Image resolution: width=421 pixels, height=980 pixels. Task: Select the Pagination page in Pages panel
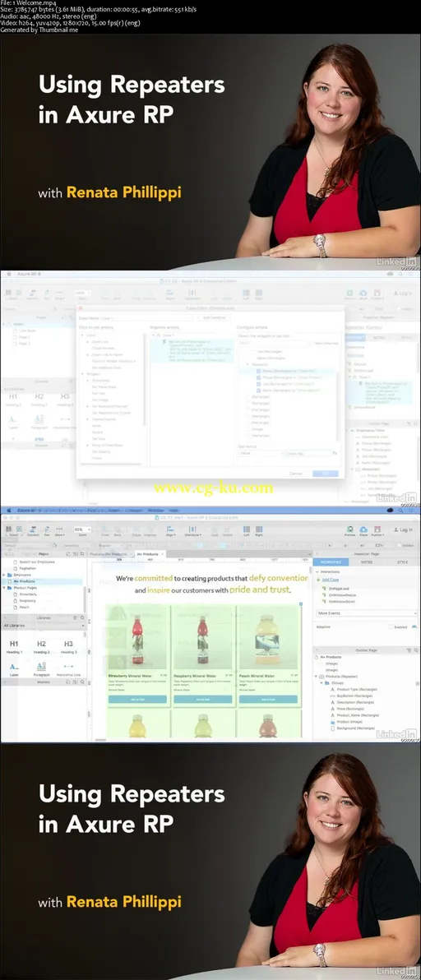(x=29, y=568)
